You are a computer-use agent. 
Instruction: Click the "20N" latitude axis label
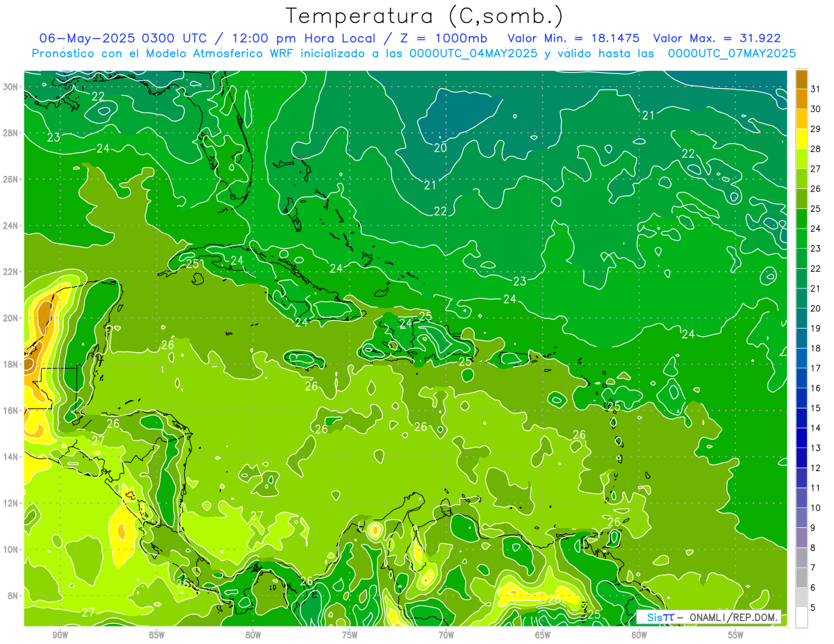(10, 318)
